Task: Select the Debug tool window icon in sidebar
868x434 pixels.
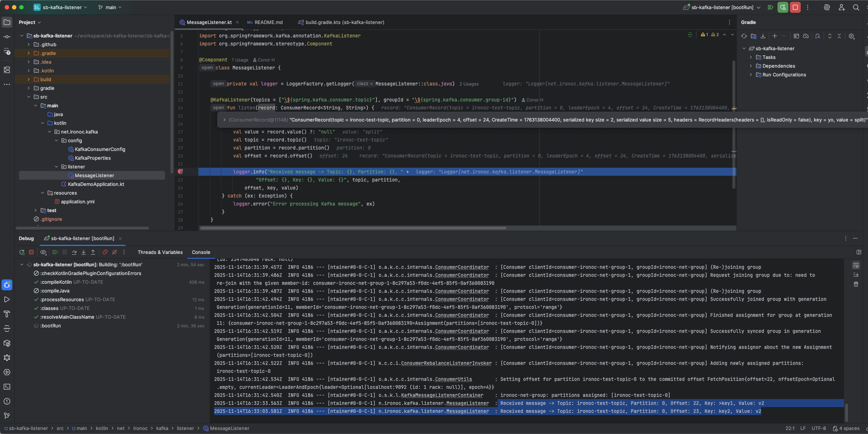Action: coord(7,285)
